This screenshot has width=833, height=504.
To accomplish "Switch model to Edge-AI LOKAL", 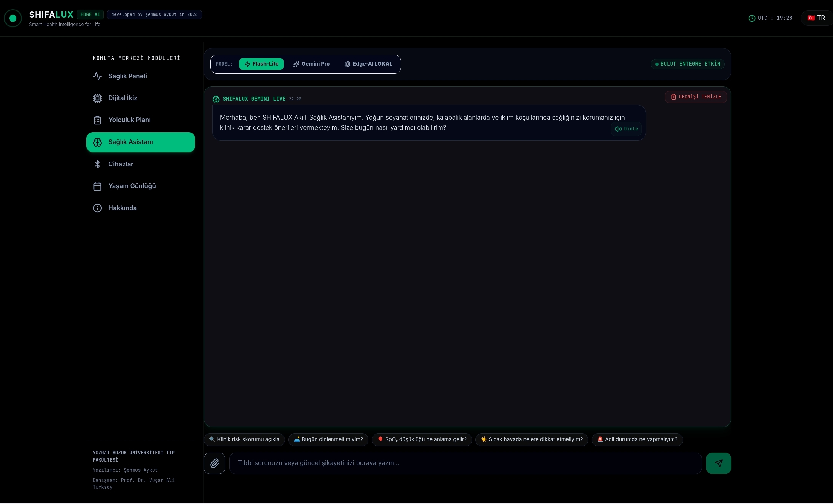I will pos(368,64).
